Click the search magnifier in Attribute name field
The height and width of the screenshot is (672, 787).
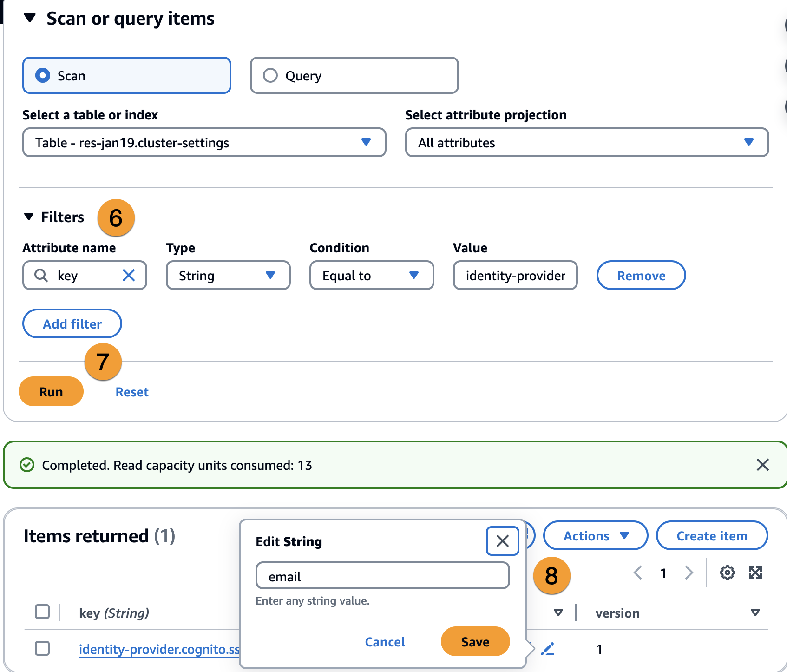pos(41,275)
